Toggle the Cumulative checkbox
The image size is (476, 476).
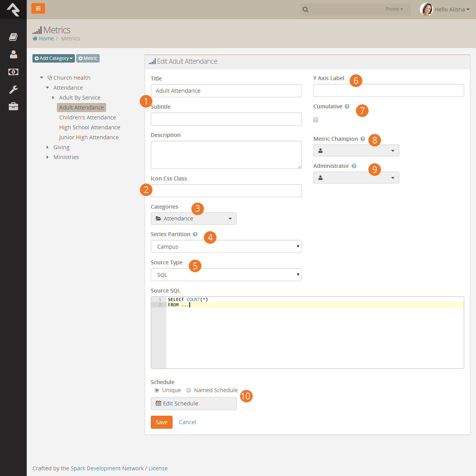316,120
